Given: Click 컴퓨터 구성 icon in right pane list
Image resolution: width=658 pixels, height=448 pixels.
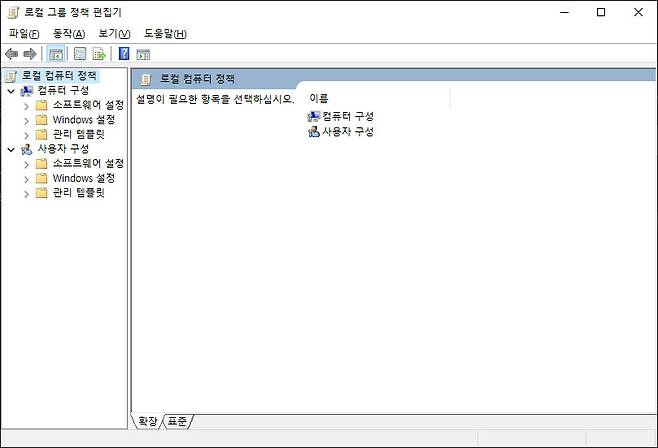Looking at the screenshot, I should pyautogui.click(x=313, y=116).
